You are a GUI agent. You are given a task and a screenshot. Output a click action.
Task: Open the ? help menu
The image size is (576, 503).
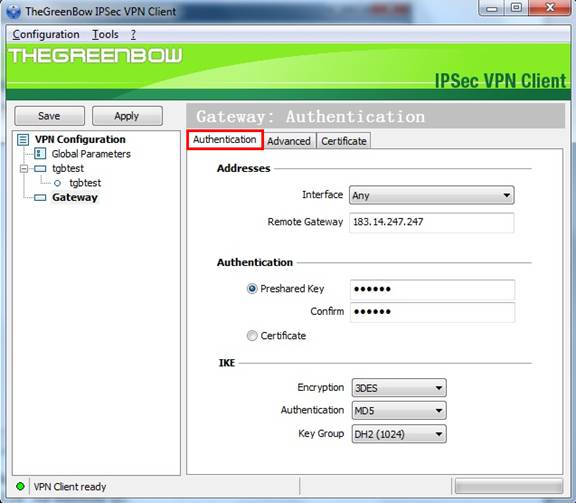point(133,34)
